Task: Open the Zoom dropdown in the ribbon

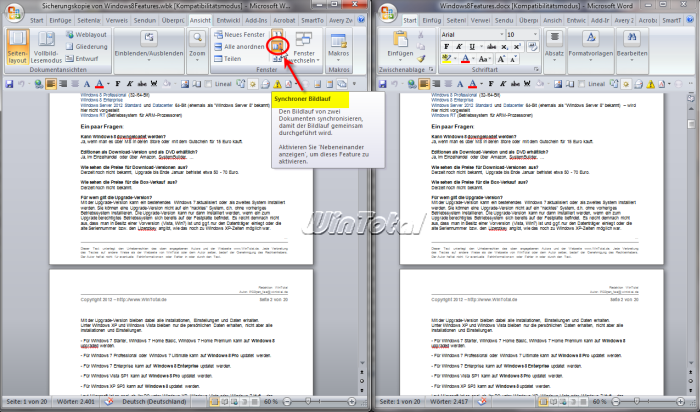Action: click(x=197, y=47)
